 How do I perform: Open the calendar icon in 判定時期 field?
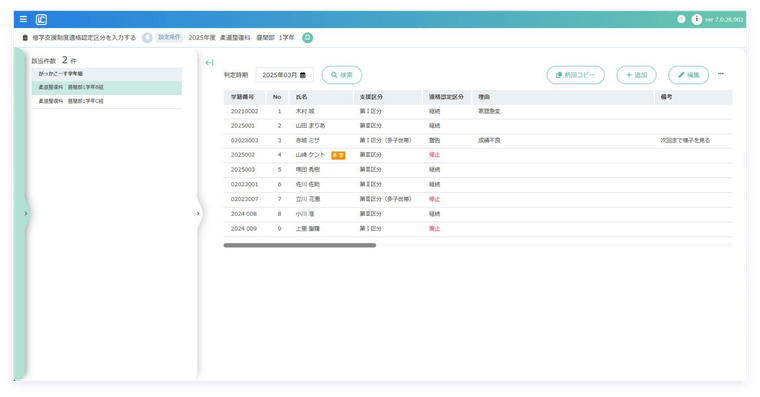pos(303,75)
